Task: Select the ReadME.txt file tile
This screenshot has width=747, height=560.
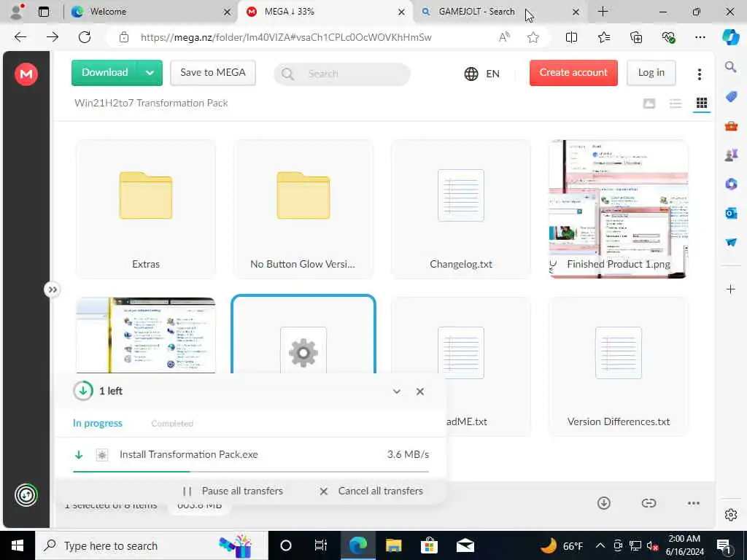Action: pos(488,367)
